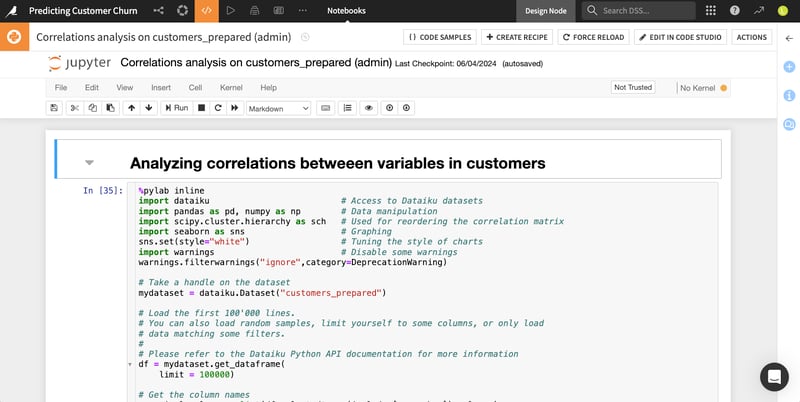Open the info icon in right sidebar

(x=789, y=95)
